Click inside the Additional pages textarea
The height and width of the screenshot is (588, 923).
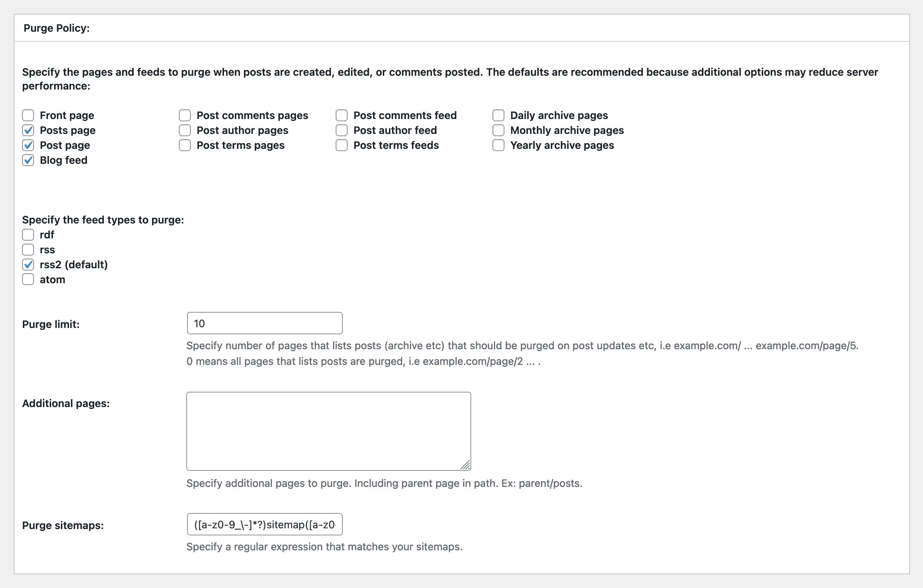pyautogui.click(x=329, y=431)
